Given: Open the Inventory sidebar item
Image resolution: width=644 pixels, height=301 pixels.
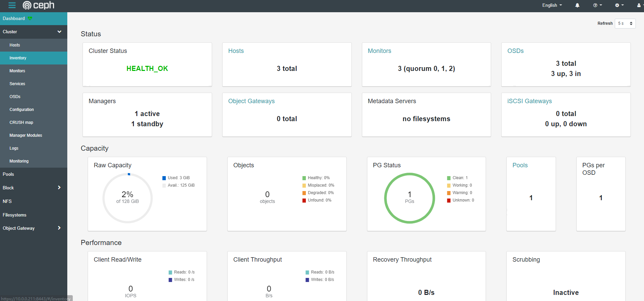Looking at the screenshot, I should pyautogui.click(x=34, y=58).
